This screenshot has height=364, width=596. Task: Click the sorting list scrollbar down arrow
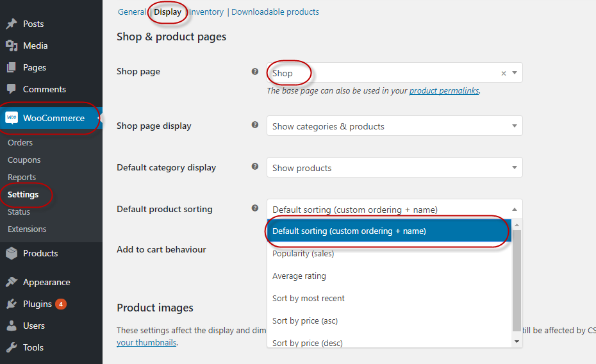pyautogui.click(x=517, y=342)
